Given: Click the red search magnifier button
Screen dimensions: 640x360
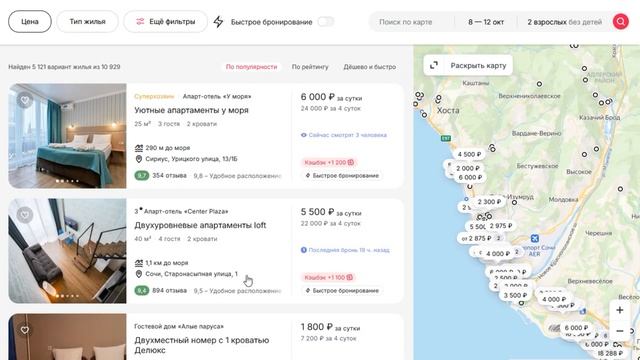Looking at the screenshot, I should [x=620, y=22].
